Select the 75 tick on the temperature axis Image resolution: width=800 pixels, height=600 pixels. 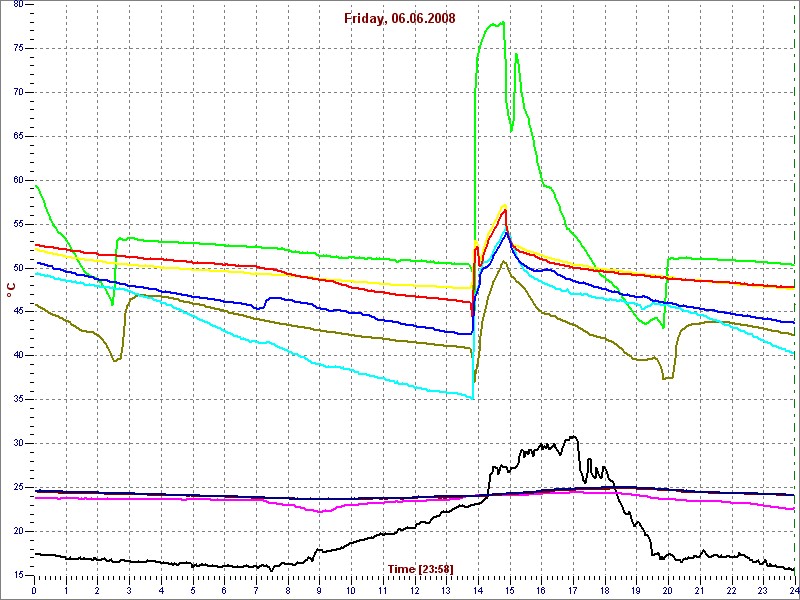point(18,48)
